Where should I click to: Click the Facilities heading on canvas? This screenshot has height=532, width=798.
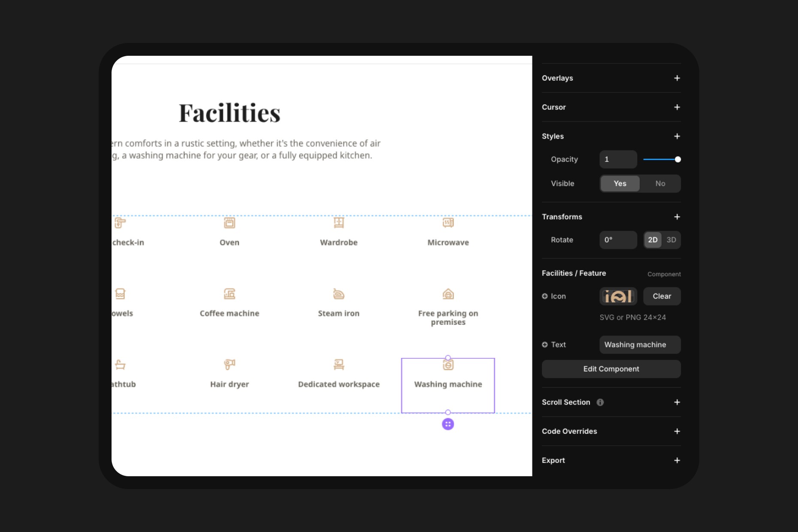(230, 113)
